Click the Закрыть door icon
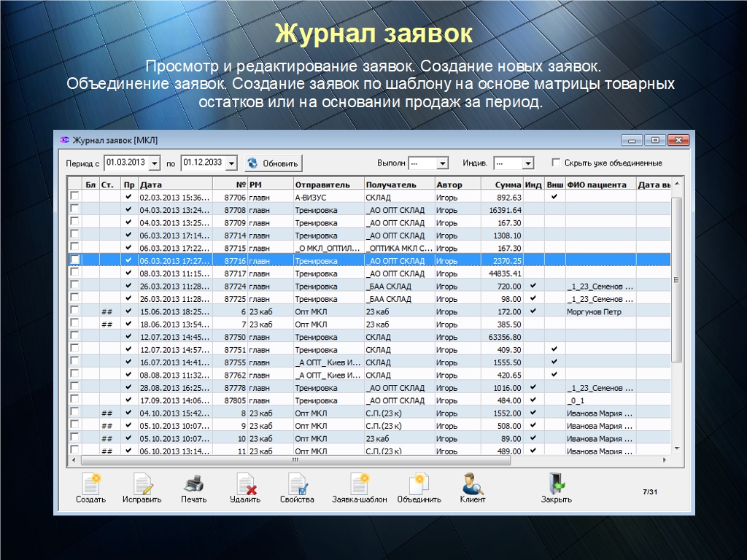747x560 pixels. [556, 484]
